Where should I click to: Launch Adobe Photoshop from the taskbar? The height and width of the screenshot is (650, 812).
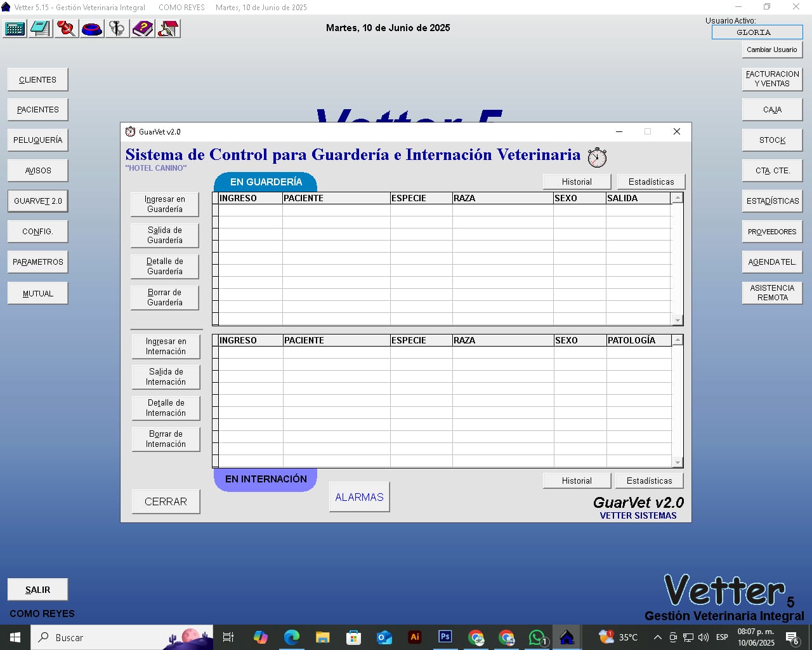pos(445,637)
